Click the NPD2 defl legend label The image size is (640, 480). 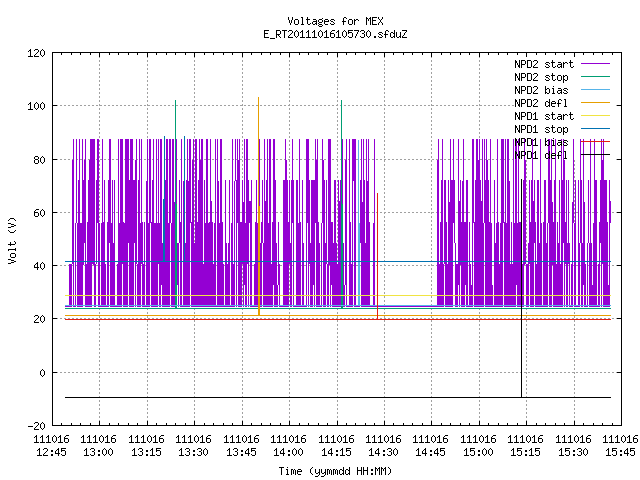click(541, 103)
